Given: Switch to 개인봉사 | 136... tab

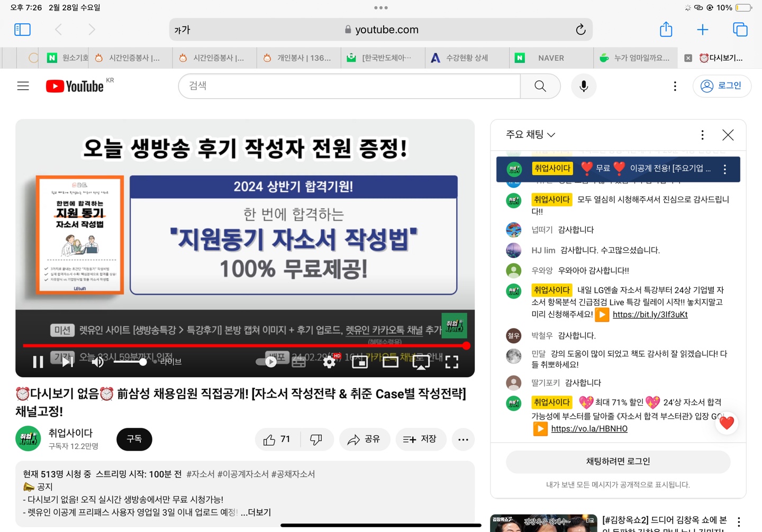Looking at the screenshot, I should pos(299,58).
